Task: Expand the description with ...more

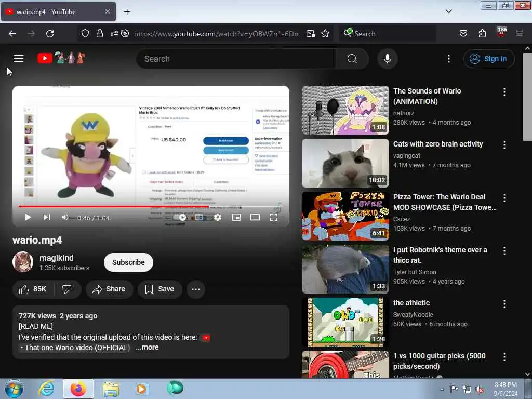Action: (x=147, y=347)
